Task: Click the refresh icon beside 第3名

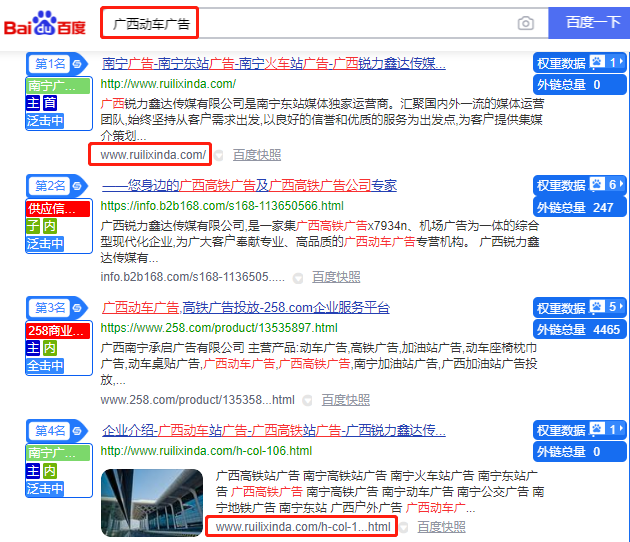Action: [77, 308]
